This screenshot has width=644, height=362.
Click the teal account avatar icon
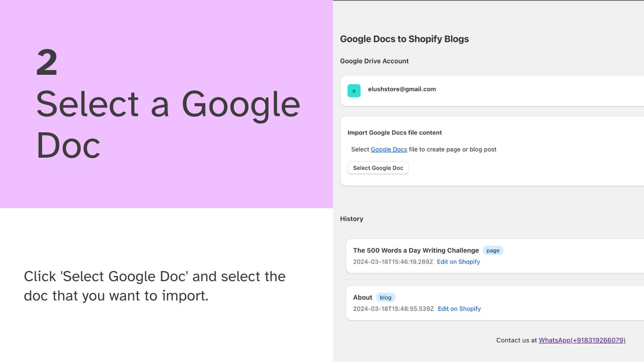pyautogui.click(x=354, y=91)
